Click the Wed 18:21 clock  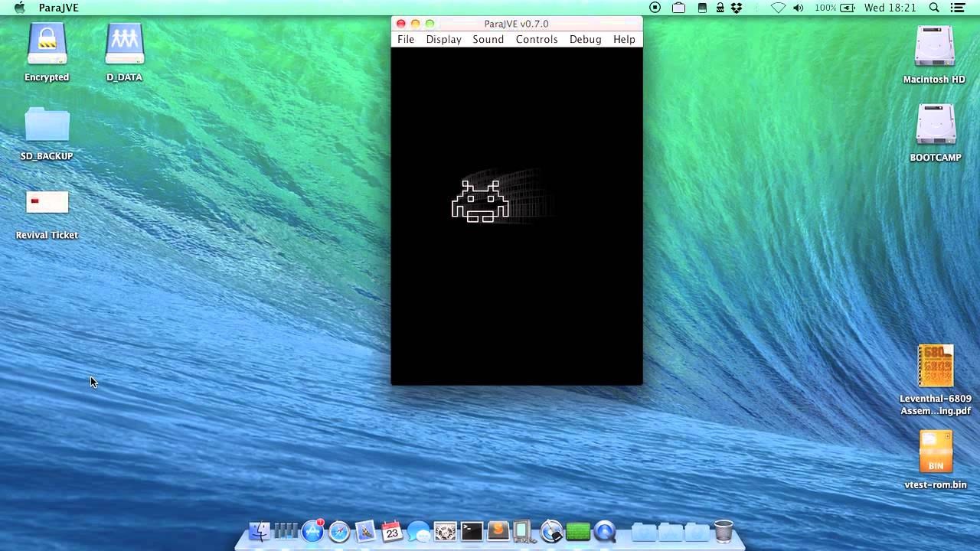[890, 8]
